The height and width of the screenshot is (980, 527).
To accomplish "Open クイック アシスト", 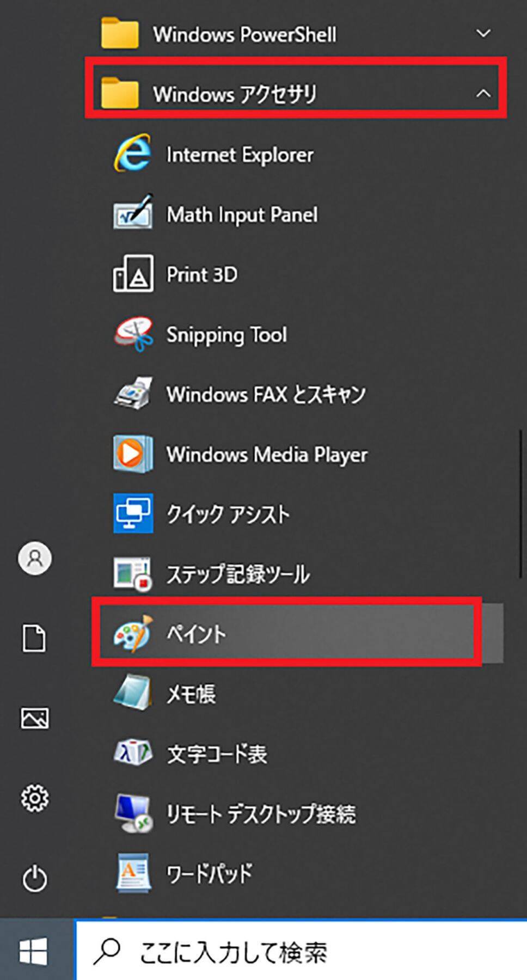I will tap(228, 514).
